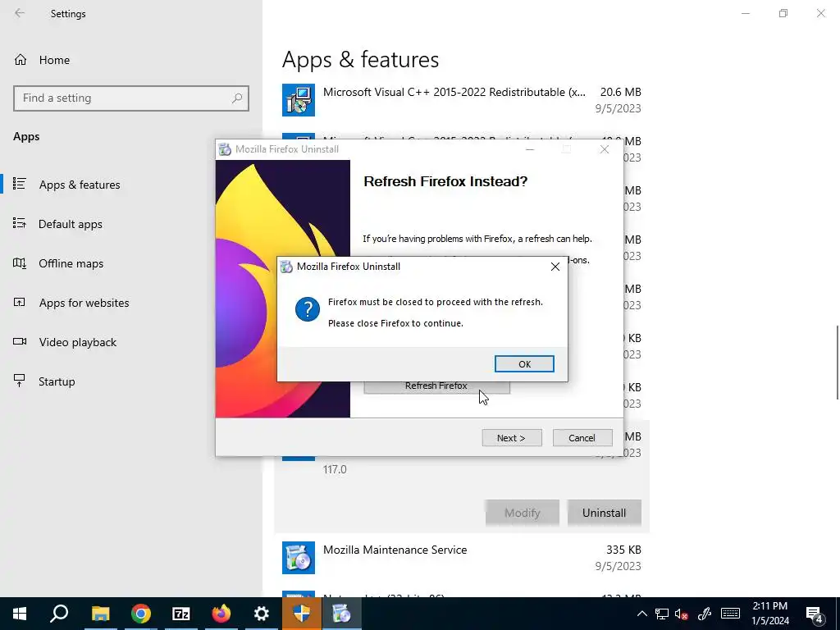Viewport: 840px width, 630px height.
Task: Open the Windows Start menu
Action: 20,614
